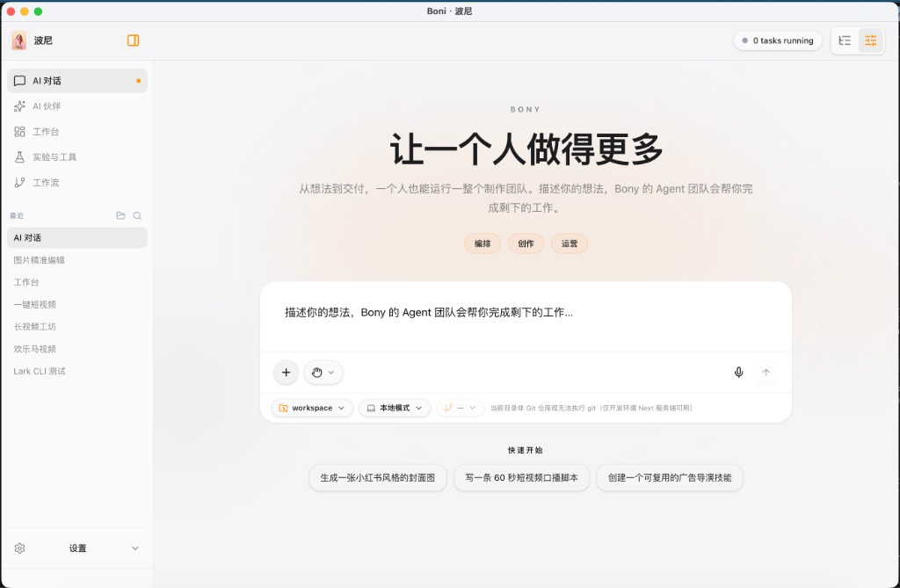The image size is (900, 588).
Task: Click the plus attachment button
Action: point(286,372)
